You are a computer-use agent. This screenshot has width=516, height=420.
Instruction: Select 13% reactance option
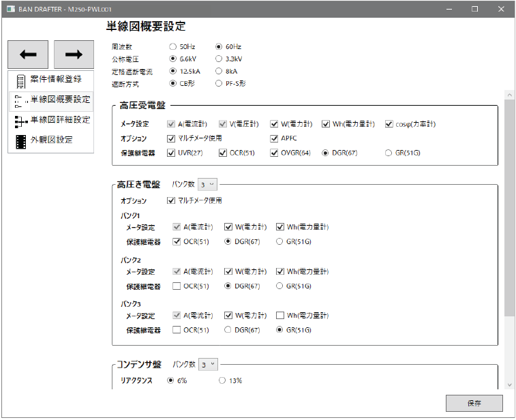pos(222,381)
